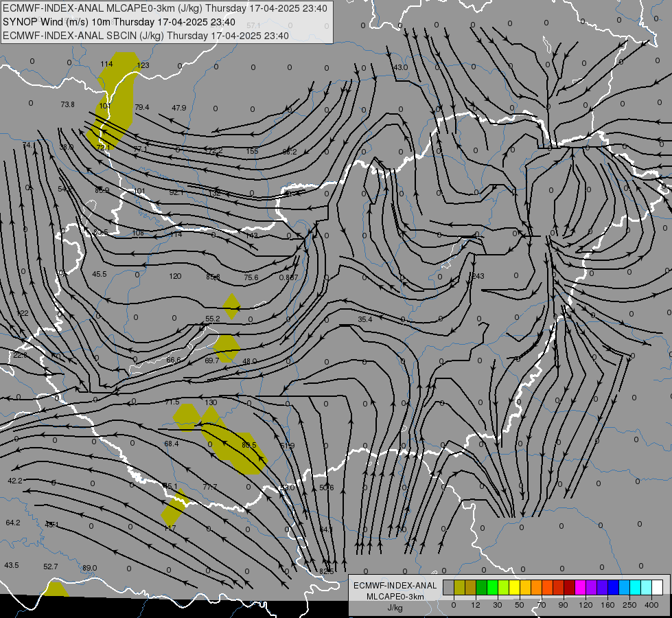Click the map value 42.2
Viewport: 672px width, 618px height.
pyautogui.click(x=15, y=481)
